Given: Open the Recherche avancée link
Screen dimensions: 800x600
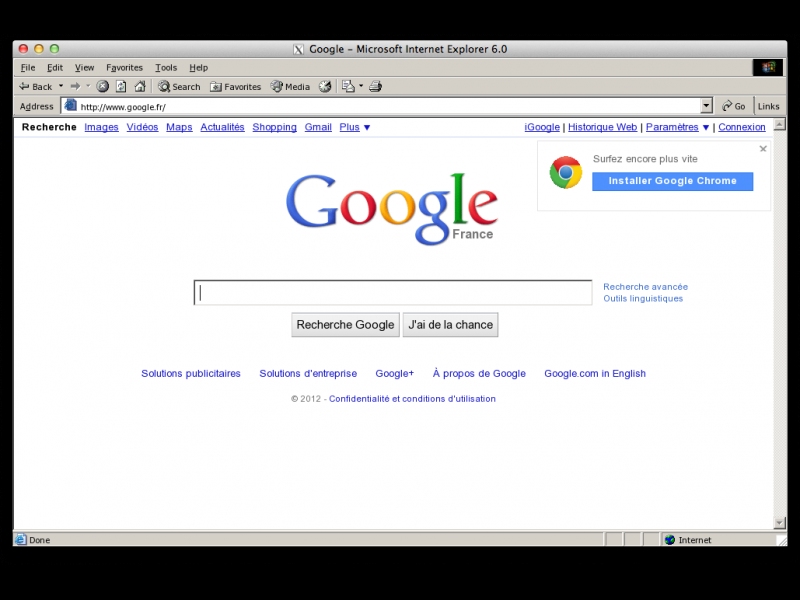Looking at the screenshot, I should (x=645, y=287).
